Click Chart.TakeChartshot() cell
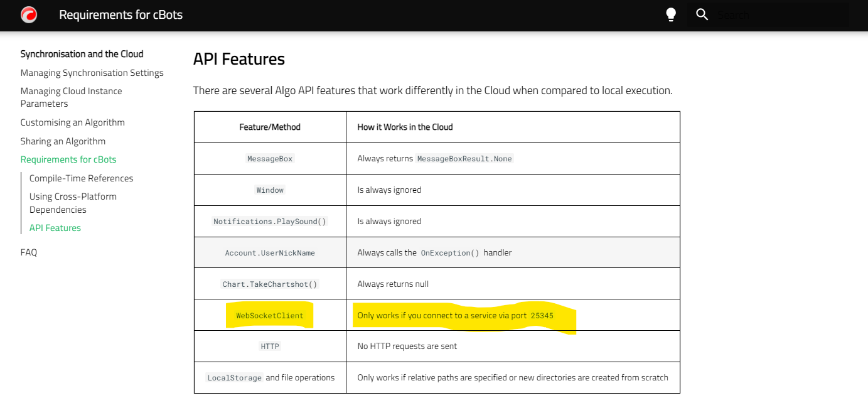868x398 pixels. tap(270, 284)
